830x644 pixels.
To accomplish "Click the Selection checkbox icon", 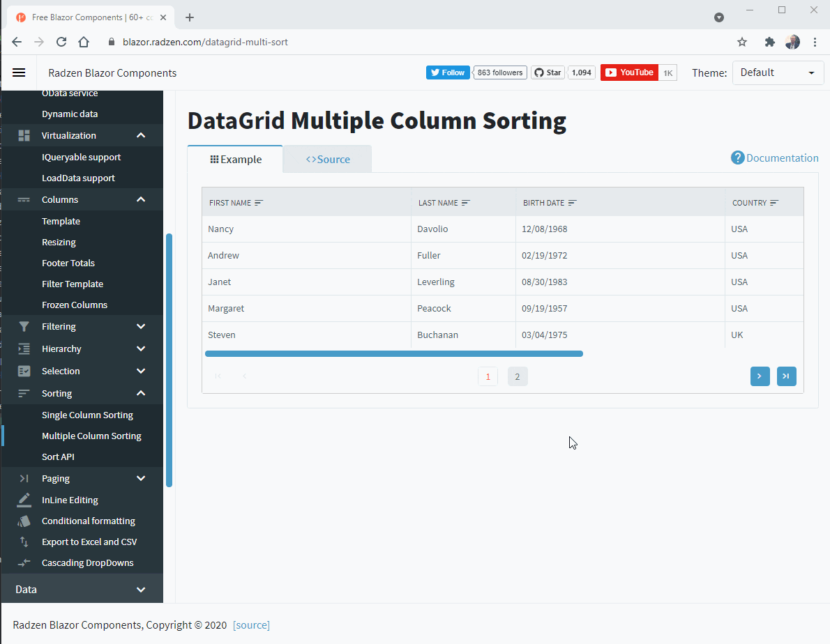I will [x=24, y=371].
